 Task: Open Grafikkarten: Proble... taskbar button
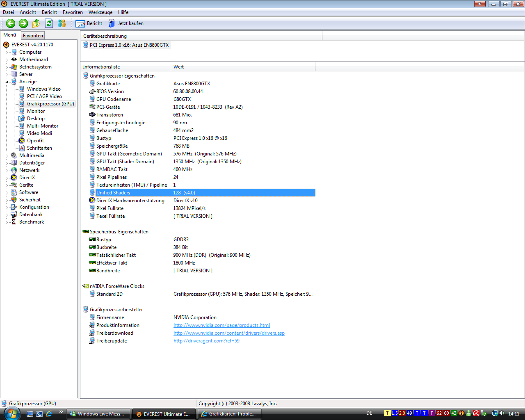pos(229,414)
